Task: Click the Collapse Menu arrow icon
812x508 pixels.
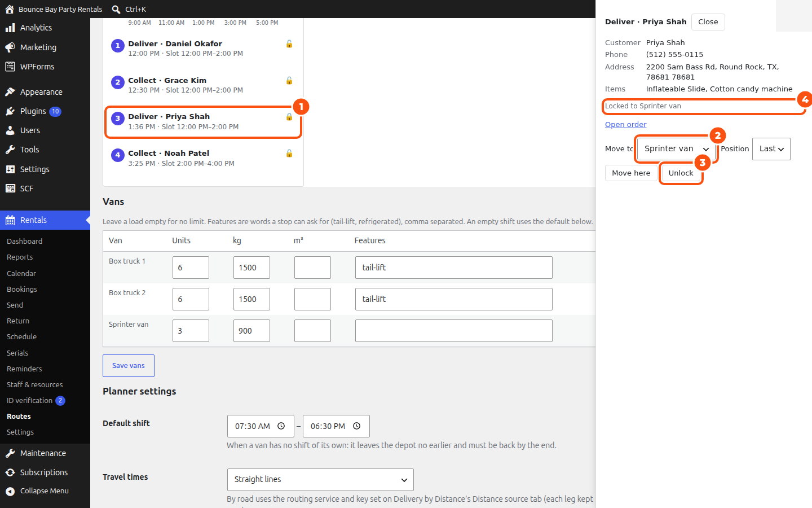Action: click(x=10, y=491)
